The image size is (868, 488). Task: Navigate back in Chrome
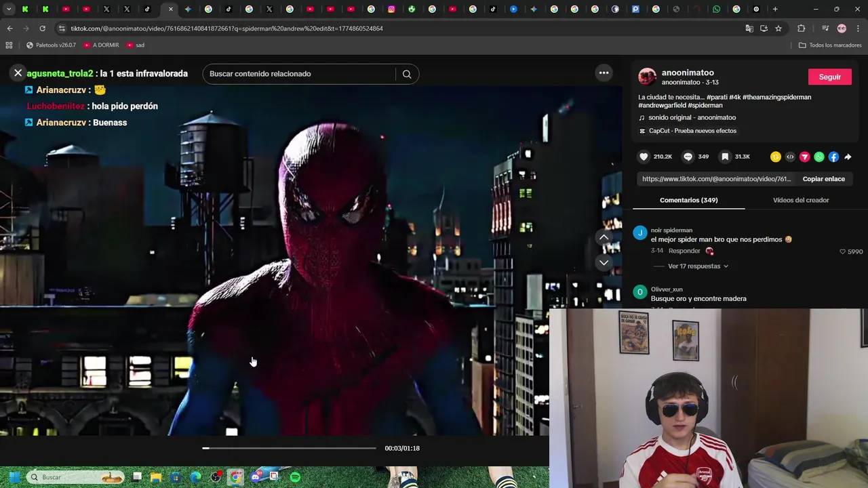click(x=9, y=28)
